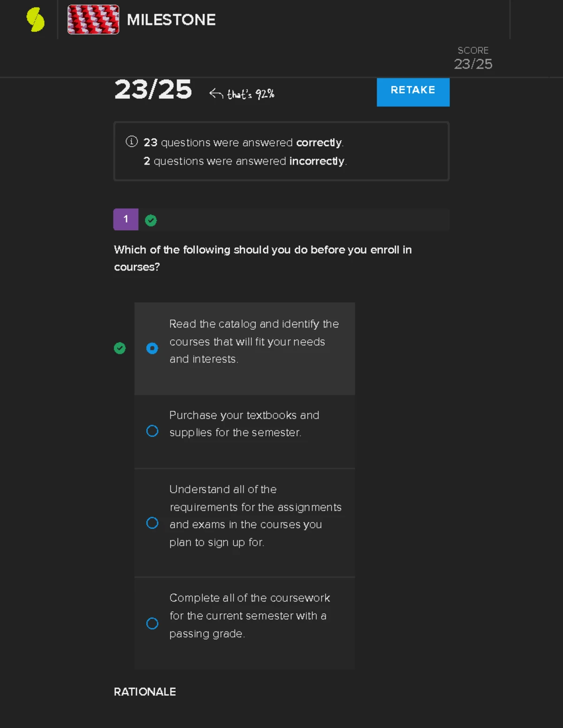Click green correct-answer checkmark beside first option

pyautogui.click(x=120, y=348)
